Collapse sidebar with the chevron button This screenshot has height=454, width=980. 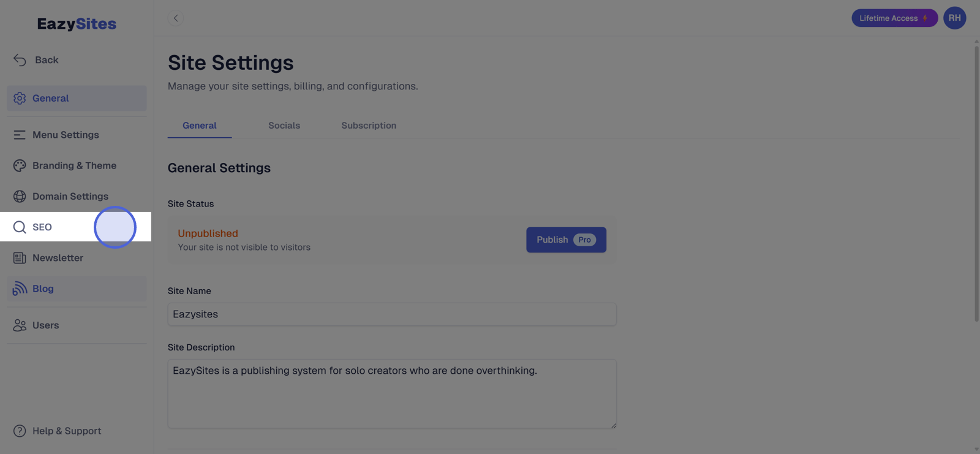(176, 18)
